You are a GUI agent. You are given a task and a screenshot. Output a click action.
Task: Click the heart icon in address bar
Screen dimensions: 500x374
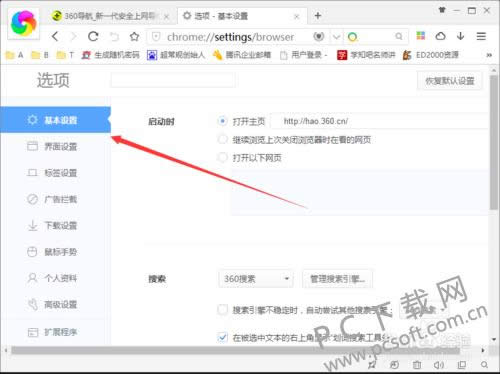[319, 36]
